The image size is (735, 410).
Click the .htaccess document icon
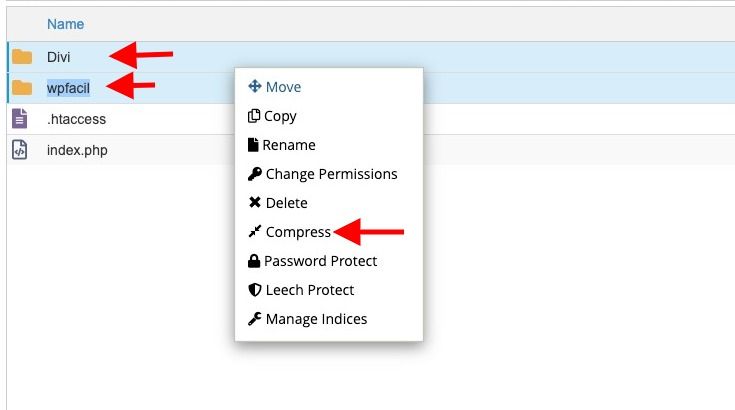[x=19, y=119]
